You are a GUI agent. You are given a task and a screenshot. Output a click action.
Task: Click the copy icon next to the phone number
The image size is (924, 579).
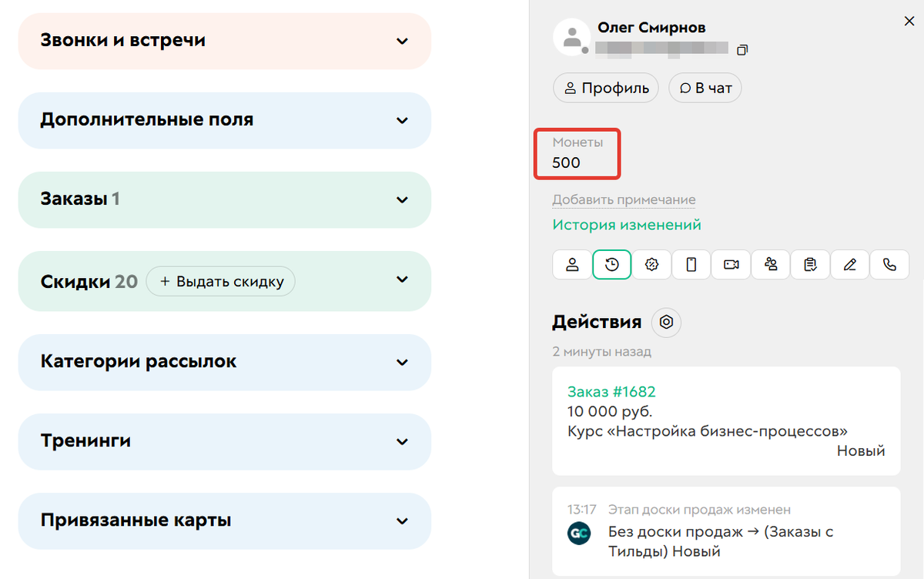coord(742,49)
